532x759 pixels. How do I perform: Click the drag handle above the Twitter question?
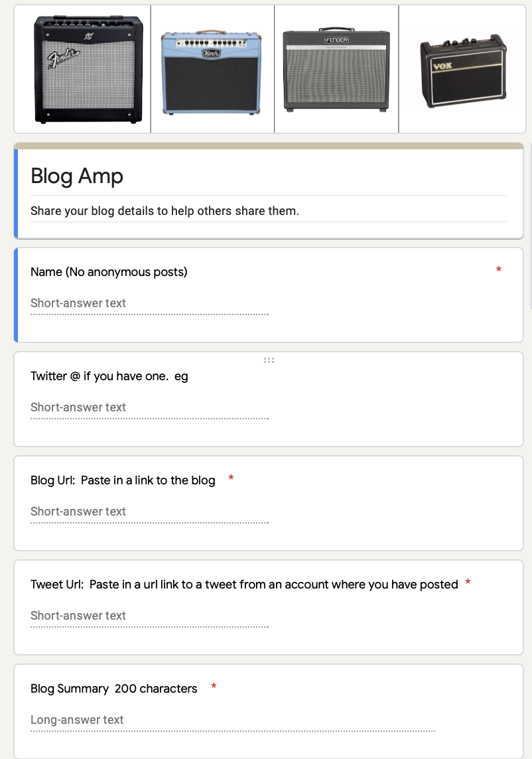point(269,360)
